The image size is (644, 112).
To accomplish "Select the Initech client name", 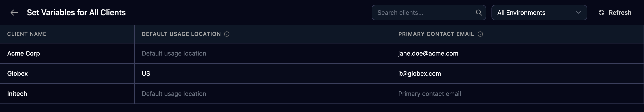I will 17,94.
